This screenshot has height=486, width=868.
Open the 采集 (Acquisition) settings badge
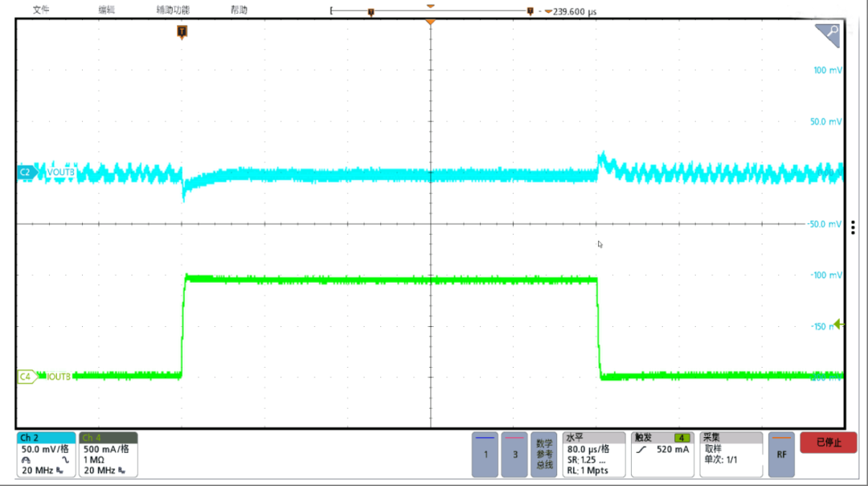point(731,455)
